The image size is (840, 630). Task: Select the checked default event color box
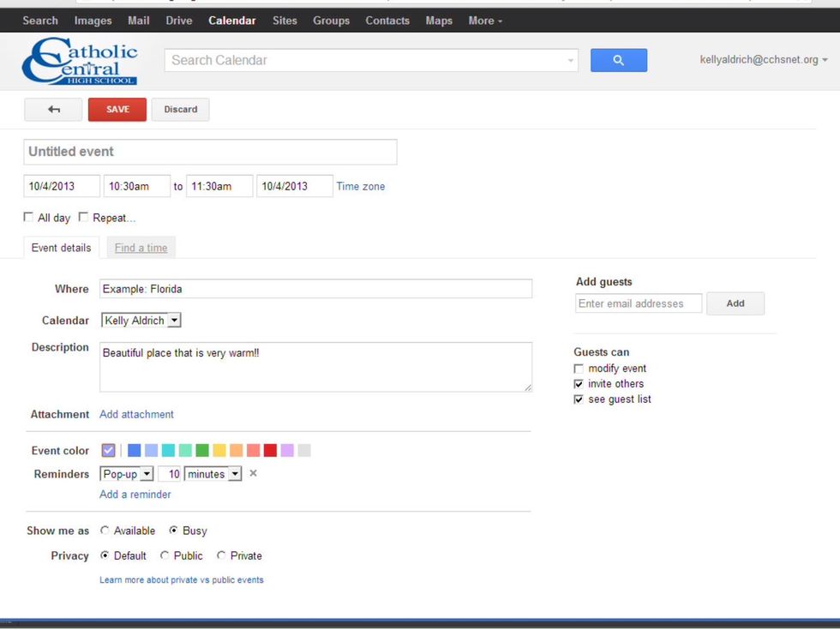108,451
